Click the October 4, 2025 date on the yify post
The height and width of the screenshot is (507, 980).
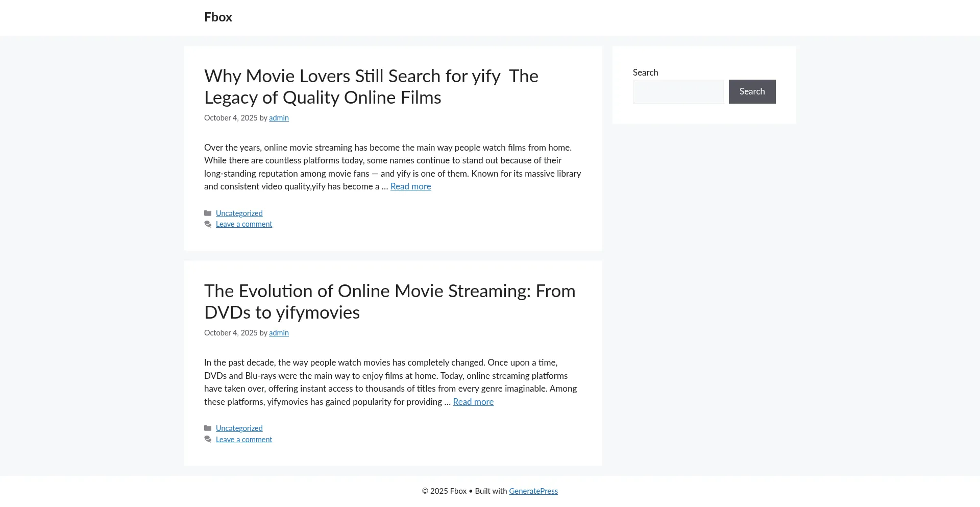(x=231, y=118)
